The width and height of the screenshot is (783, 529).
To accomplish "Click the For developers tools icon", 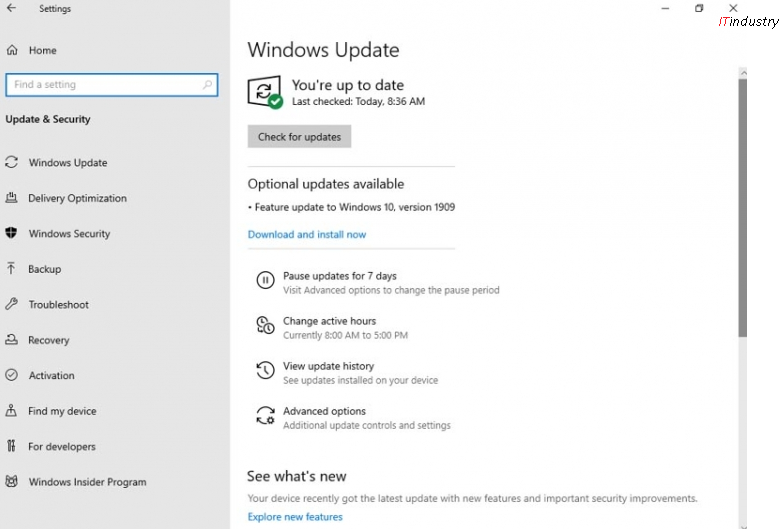I will click(x=11, y=446).
